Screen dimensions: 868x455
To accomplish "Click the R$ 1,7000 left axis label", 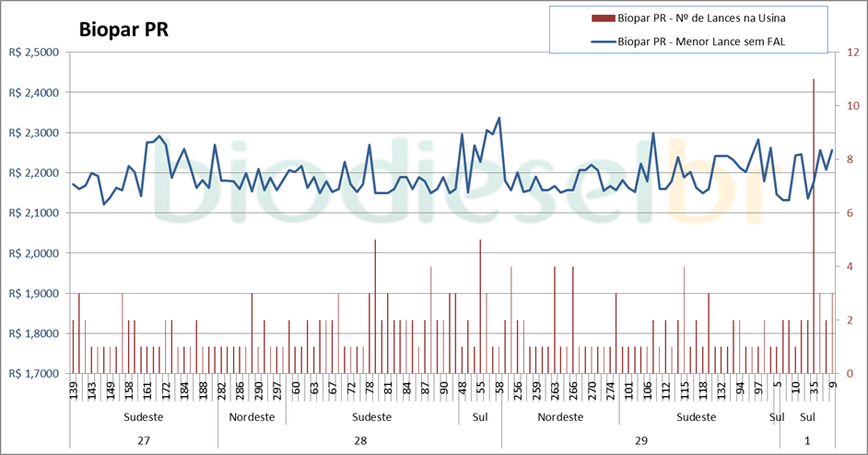I will click(x=32, y=374).
